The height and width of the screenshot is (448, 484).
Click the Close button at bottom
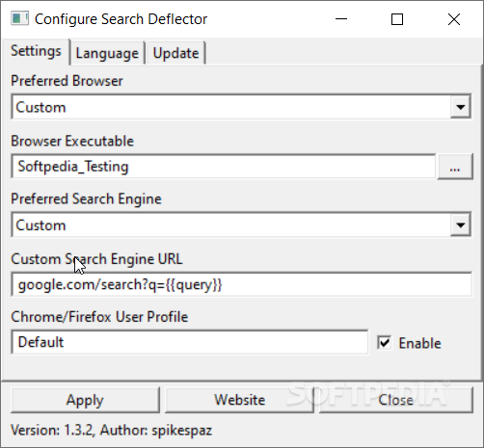pos(396,400)
